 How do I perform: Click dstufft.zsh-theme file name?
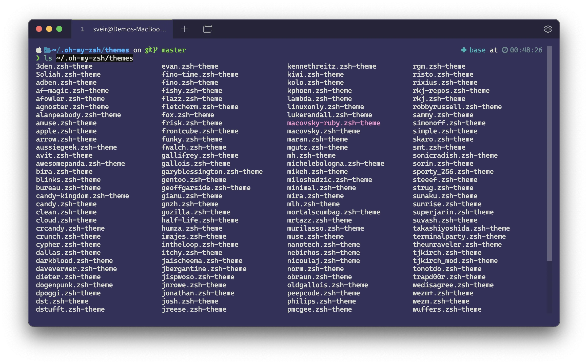tap(70, 309)
